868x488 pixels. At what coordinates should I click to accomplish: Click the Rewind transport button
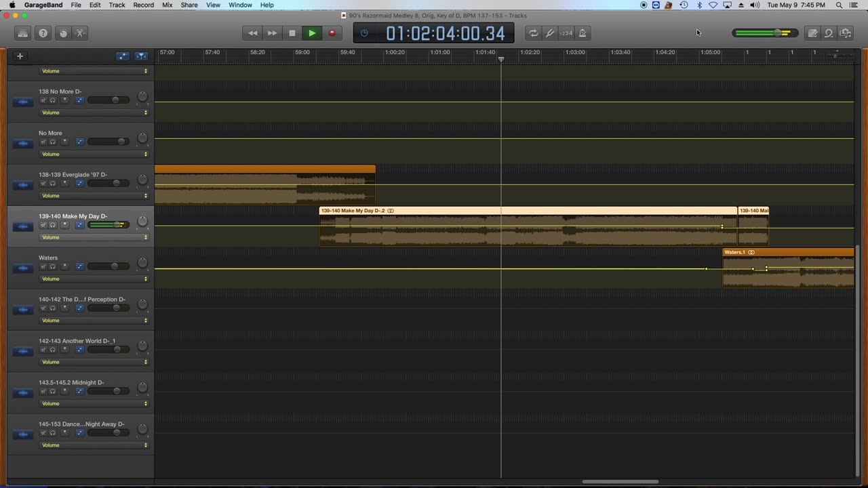tap(253, 33)
